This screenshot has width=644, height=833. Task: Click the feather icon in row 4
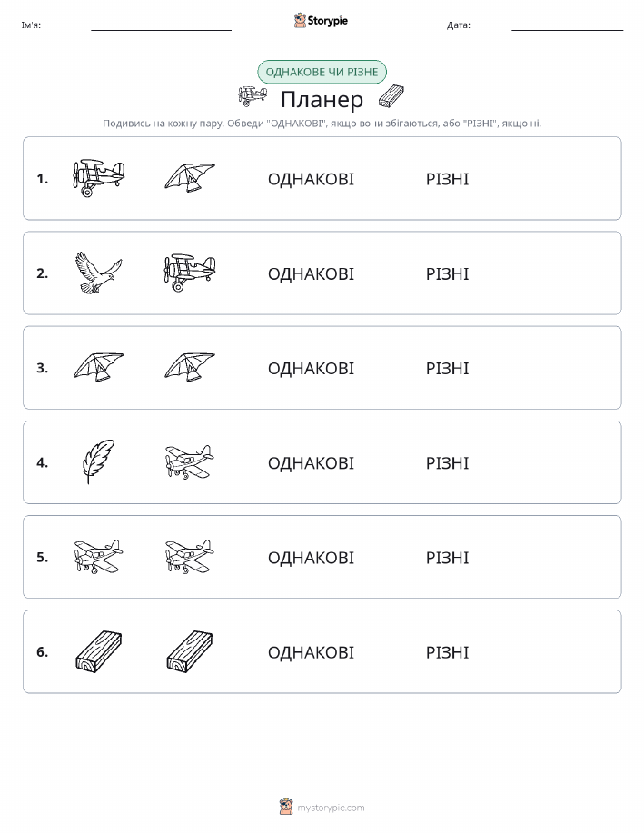pyautogui.click(x=98, y=461)
